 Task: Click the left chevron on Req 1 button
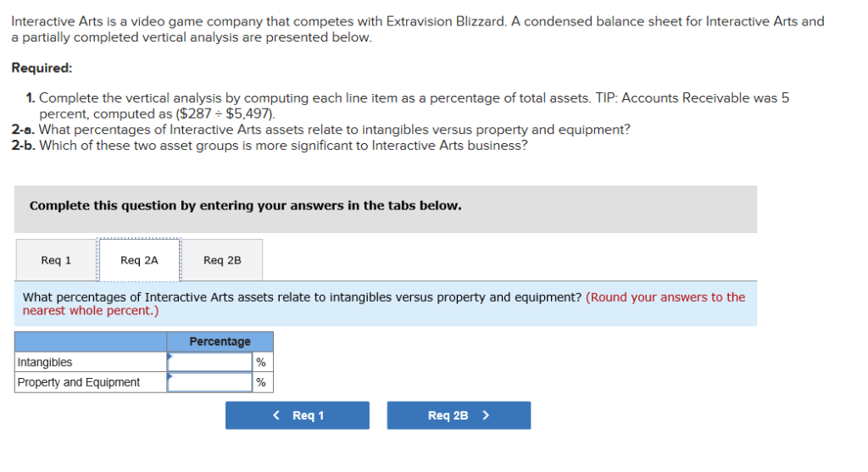click(277, 415)
